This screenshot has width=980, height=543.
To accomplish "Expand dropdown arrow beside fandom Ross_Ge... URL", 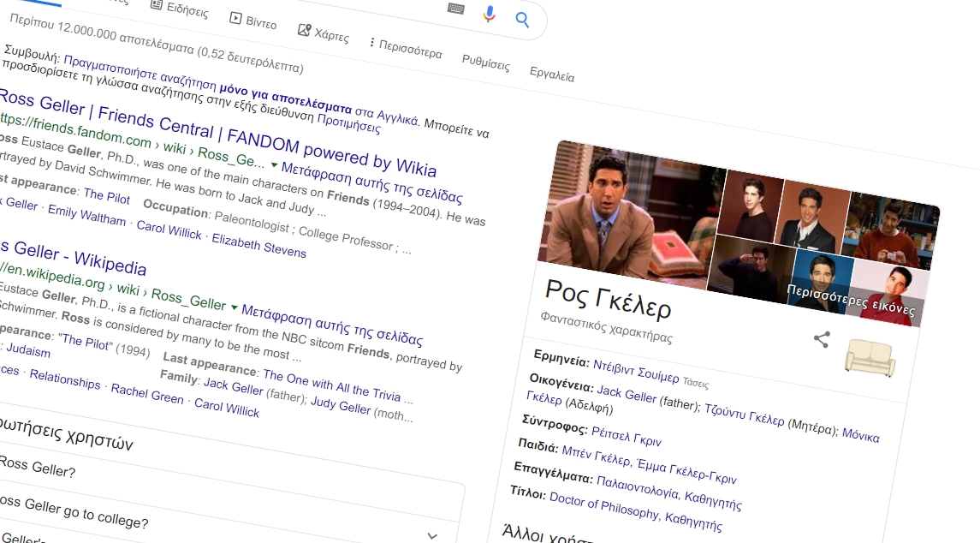I will point(274,164).
